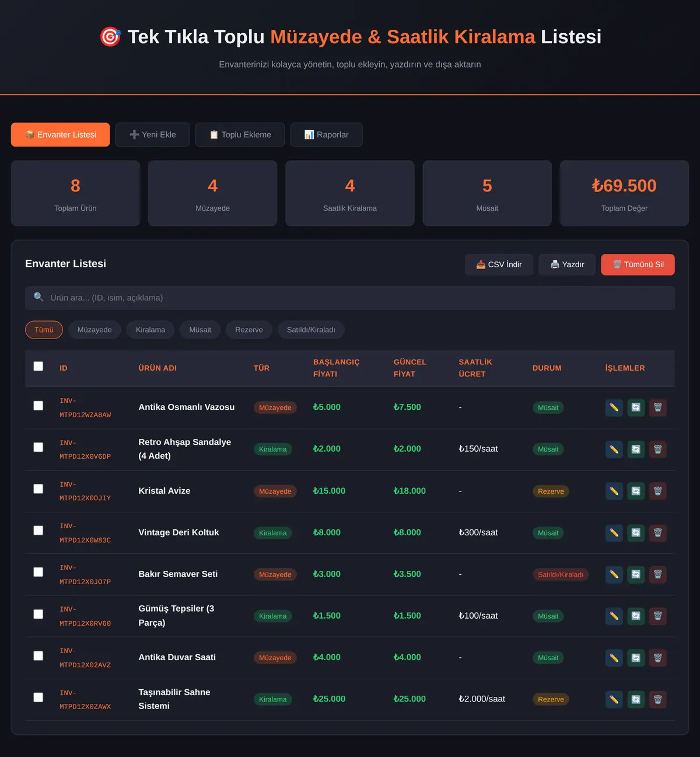This screenshot has width=700, height=757.
Task: Switch to the Envanter Listesi tab
Action: (x=61, y=135)
